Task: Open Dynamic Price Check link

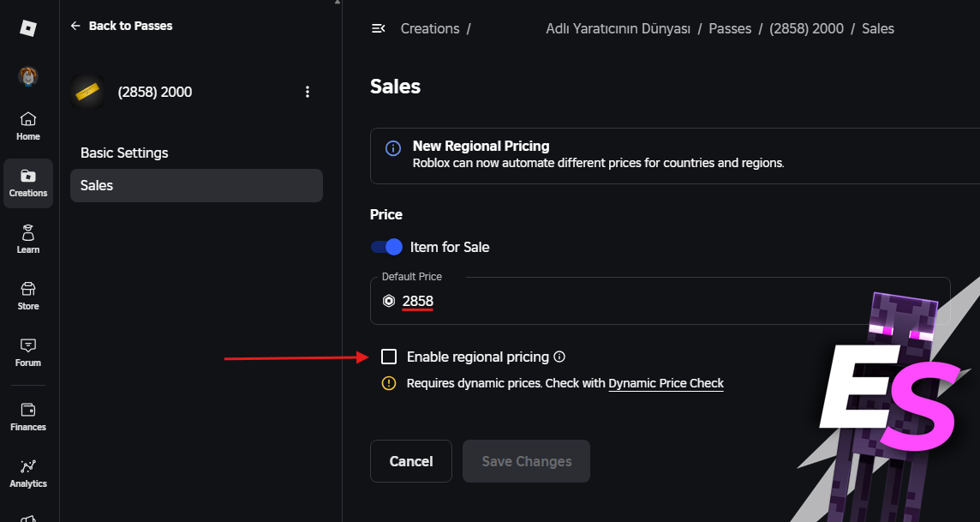Action: (x=666, y=383)
